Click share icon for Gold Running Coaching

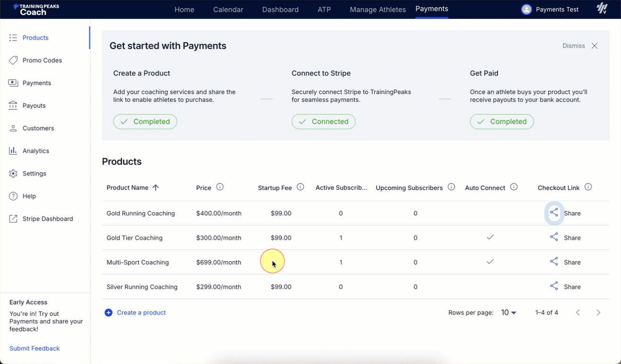tap(554, 213)
